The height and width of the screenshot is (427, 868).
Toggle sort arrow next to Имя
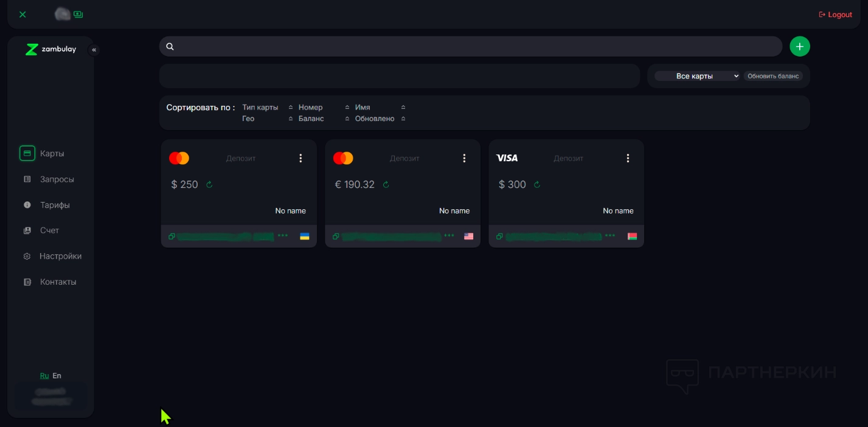pyautogui.click(x=403, y=107)
